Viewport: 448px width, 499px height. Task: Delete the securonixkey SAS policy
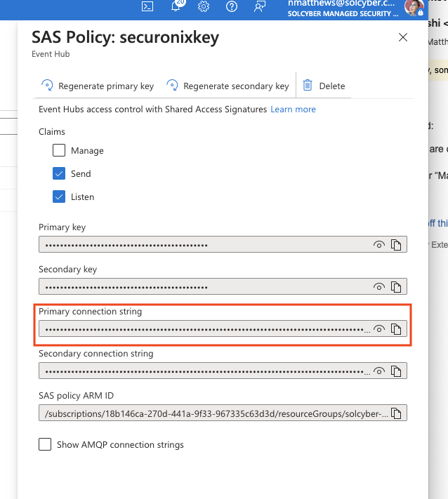[324, 86]
